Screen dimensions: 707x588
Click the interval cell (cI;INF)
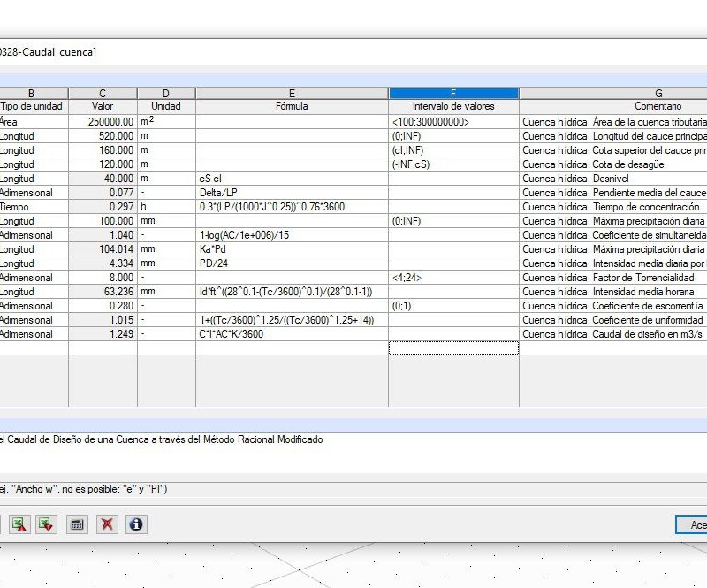[x=453, y=150]
